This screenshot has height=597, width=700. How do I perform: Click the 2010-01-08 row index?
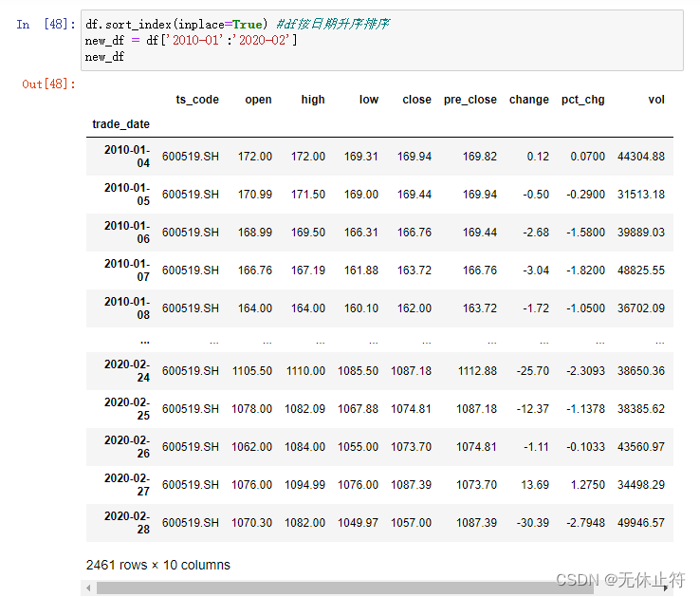[127, 308]
